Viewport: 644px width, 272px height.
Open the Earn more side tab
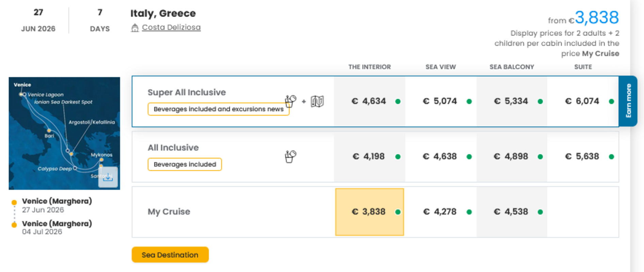pos(628,101)
